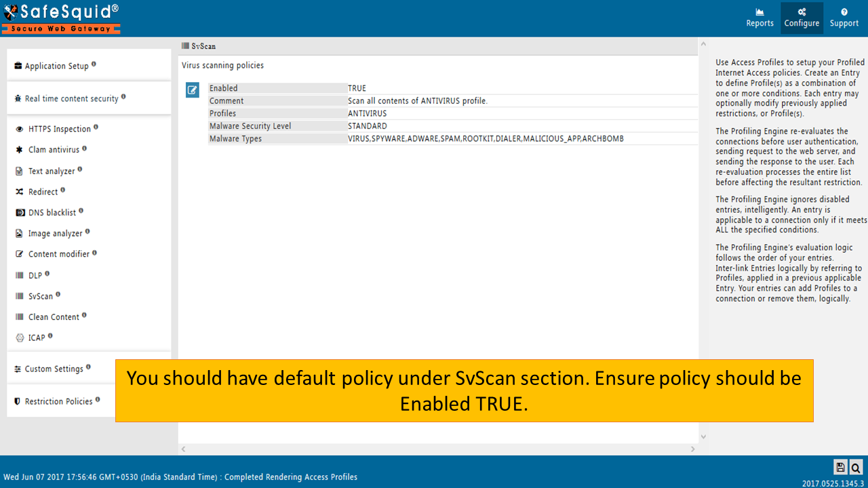Click the info icon beside Redirect
This screenshot has height=488, width=868.
63,190
